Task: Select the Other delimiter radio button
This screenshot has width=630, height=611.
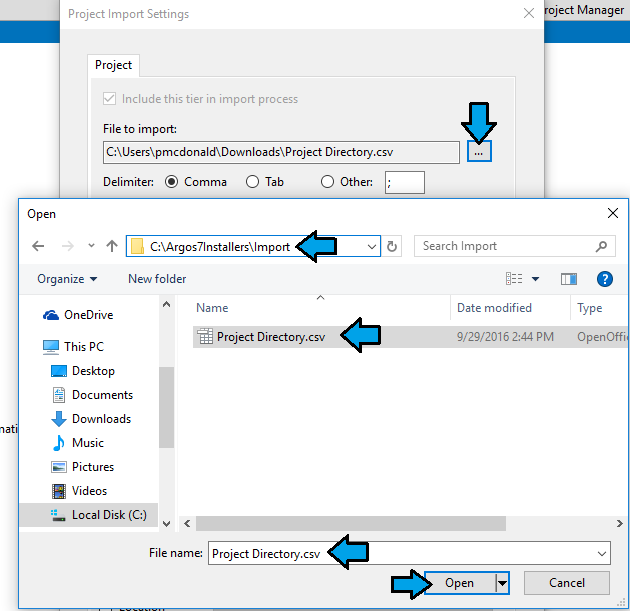Action: [x=327, y=182]
